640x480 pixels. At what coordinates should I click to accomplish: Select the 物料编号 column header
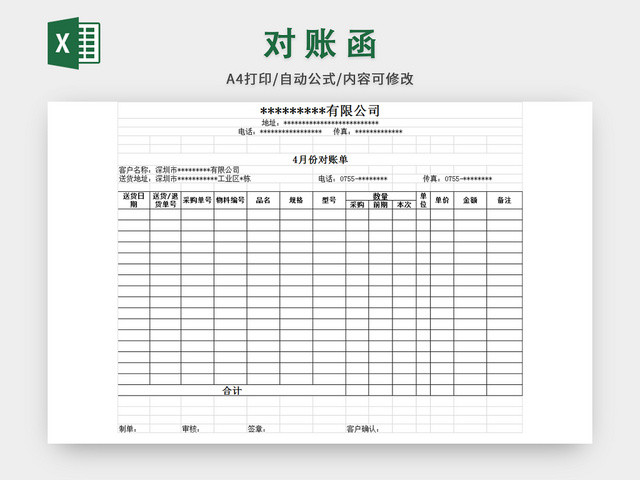[x=230, y=200]
